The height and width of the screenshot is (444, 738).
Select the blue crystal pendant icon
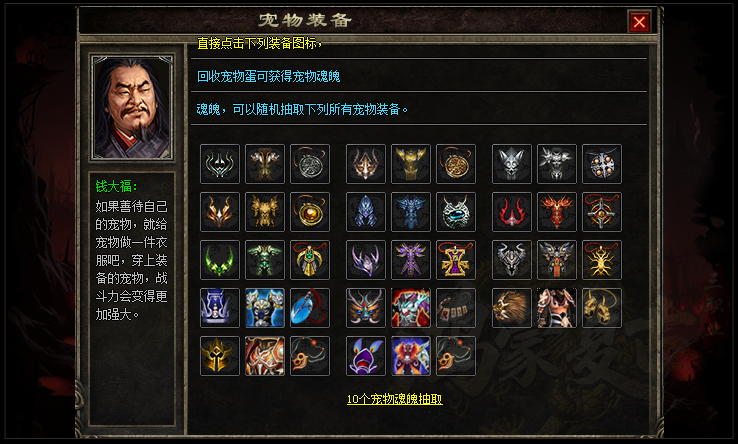(x=310, y=308)
